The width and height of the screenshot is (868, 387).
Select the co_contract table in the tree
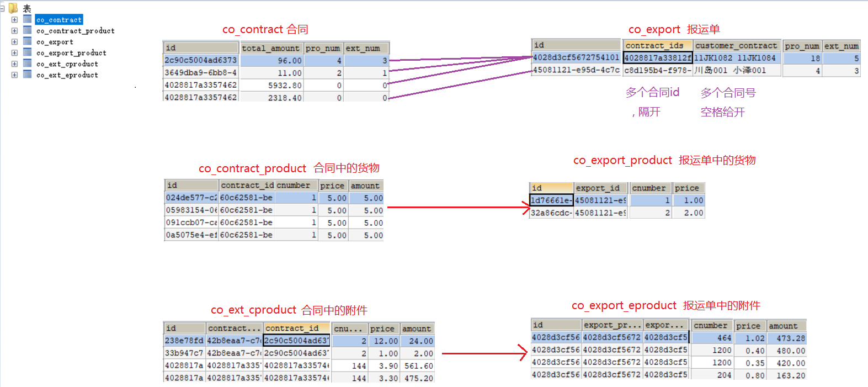click(59, 20)
